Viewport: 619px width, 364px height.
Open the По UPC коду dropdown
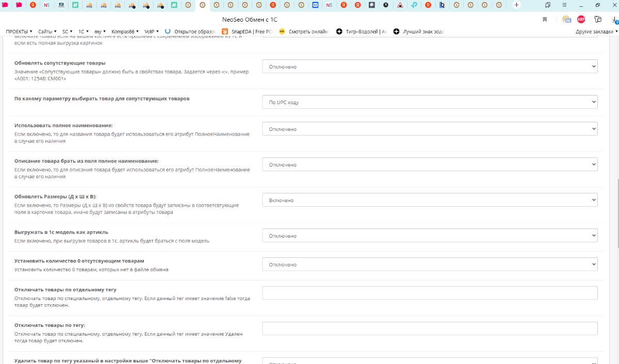click(x=430, y=102)
